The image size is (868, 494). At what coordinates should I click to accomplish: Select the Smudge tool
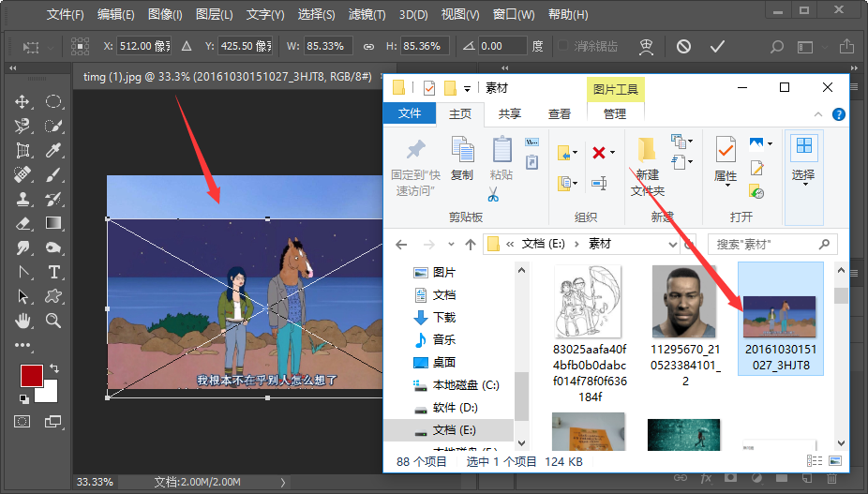click(x=22, y=247)
